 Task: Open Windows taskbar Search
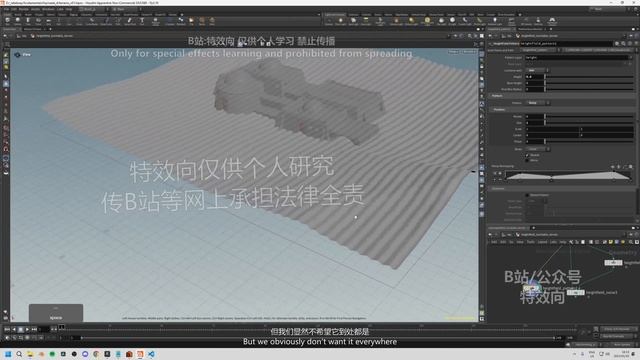click(19, 354)
